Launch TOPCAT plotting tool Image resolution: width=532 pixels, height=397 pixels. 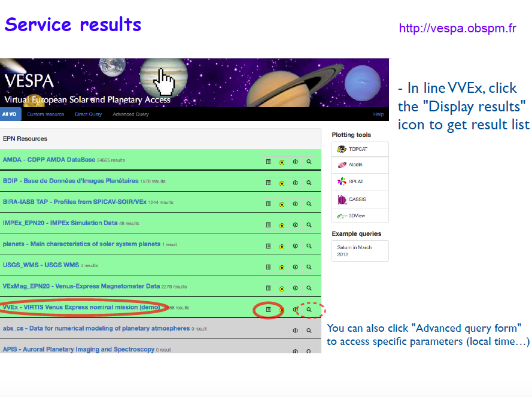coord(360,149)
